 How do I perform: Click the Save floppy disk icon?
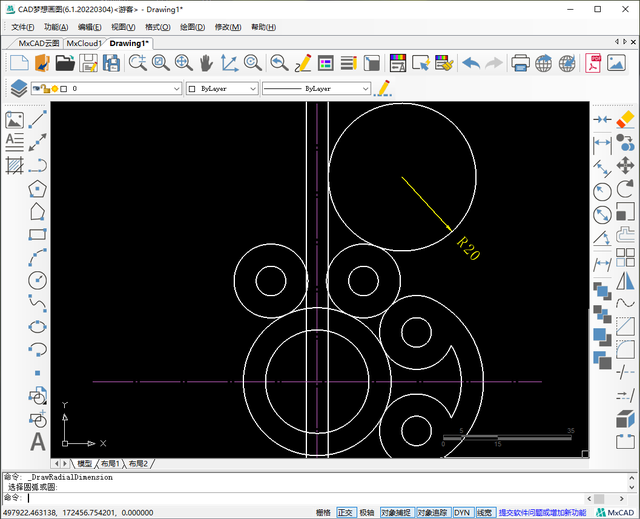pyautogui.click(x=88, y=63)
